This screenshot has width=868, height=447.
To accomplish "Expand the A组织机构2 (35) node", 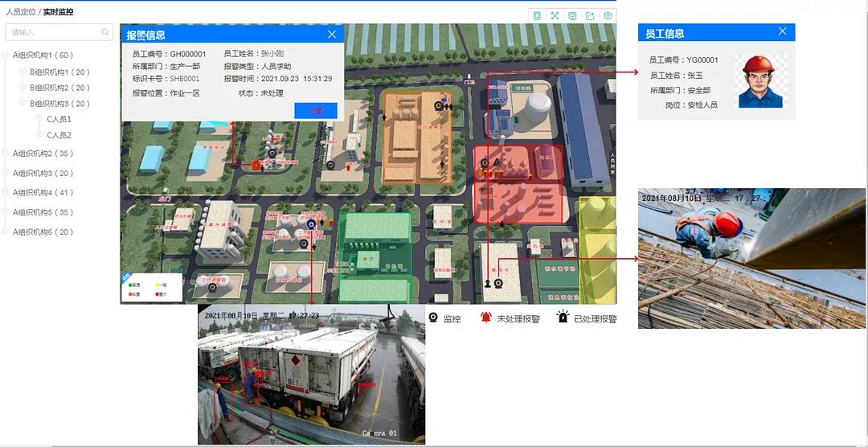I will (x=7, y=154).
